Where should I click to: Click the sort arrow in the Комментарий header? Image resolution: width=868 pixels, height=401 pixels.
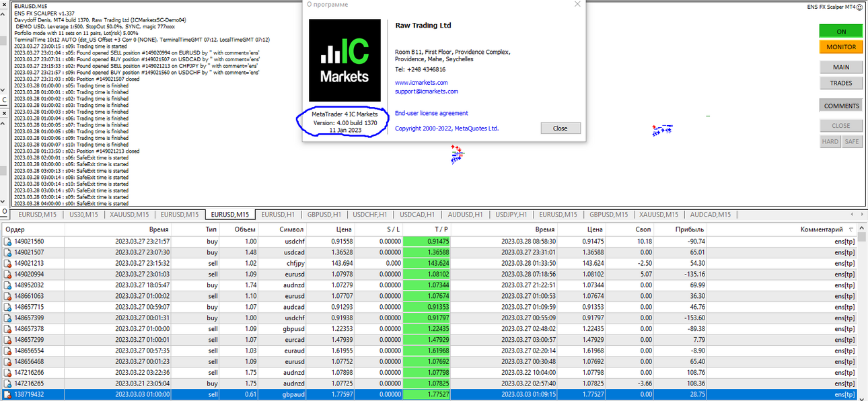[851, 229]
